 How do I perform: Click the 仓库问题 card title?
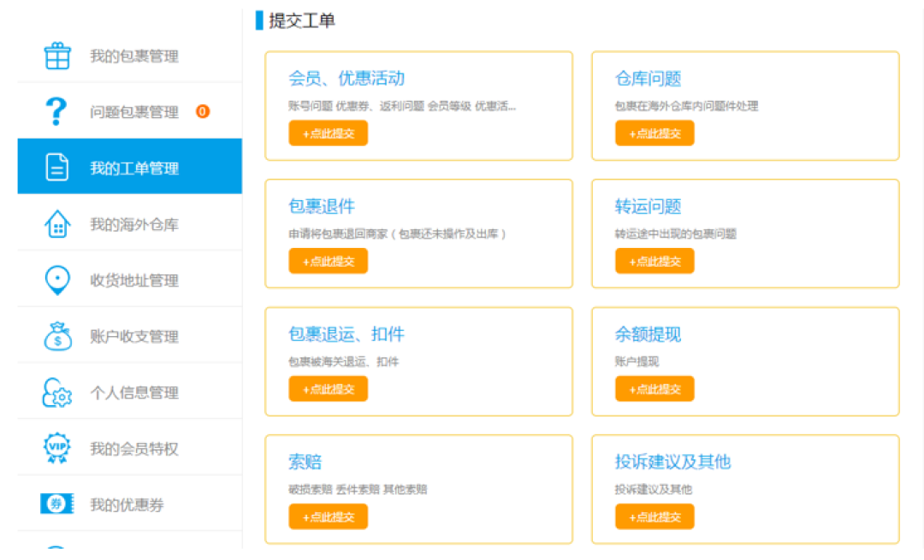tap(649, 79)
